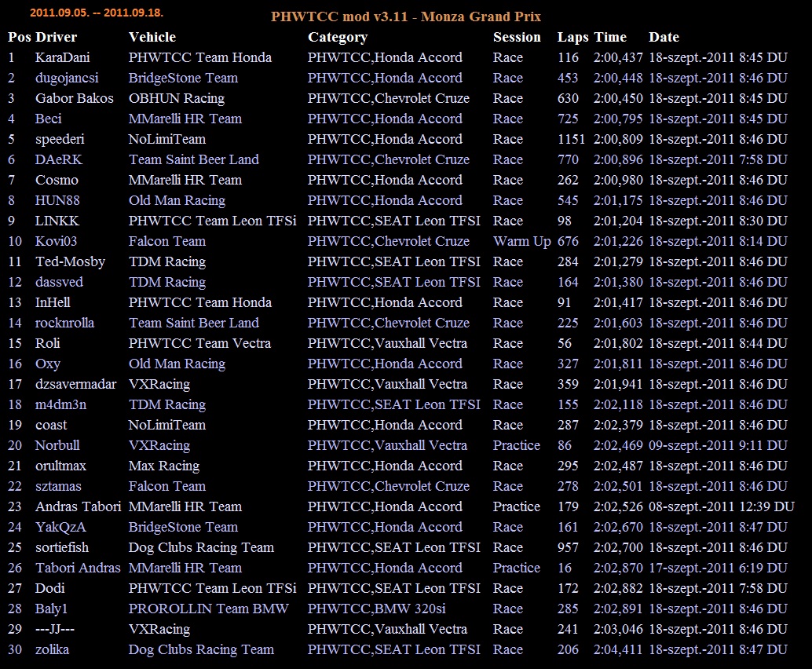The width and height of the screenshot is (812, 669).
Task: Select driver name sortiefish
Action: click(x=61, y=548)
